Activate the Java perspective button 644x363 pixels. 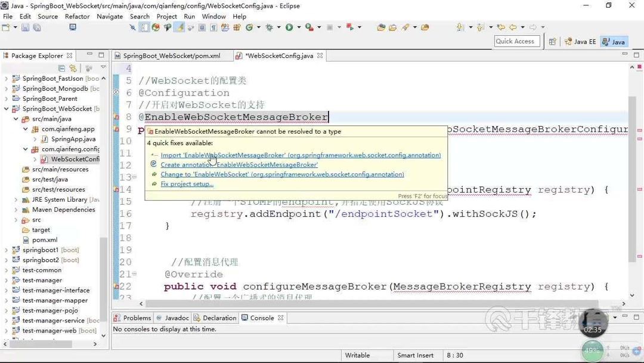[614, 41]
